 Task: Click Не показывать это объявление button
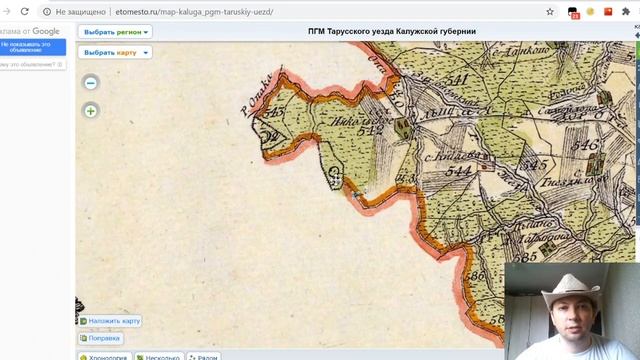tap(32, 47)
